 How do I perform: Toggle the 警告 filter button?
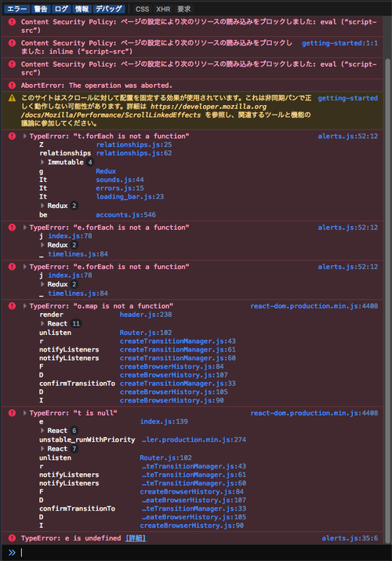pyautogui.click(x=41, y=9)
